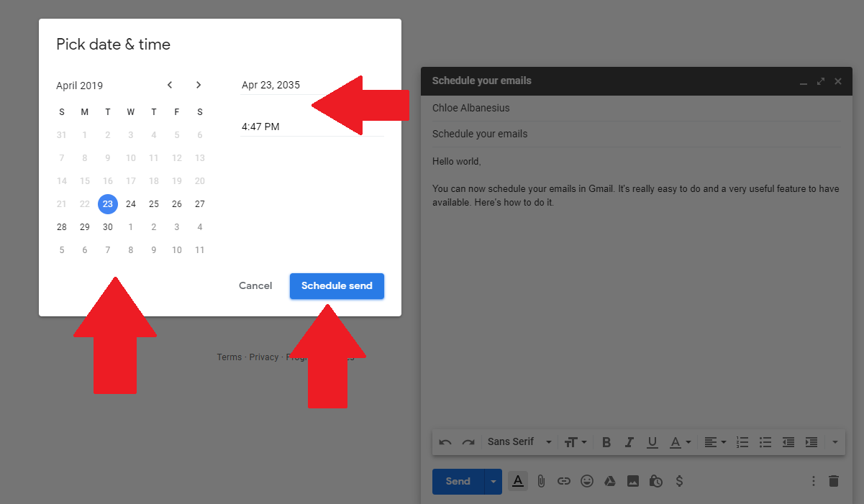Toggle formatting options icon beside Send
This screenshot has height=504, width=864.
point(517,481)
